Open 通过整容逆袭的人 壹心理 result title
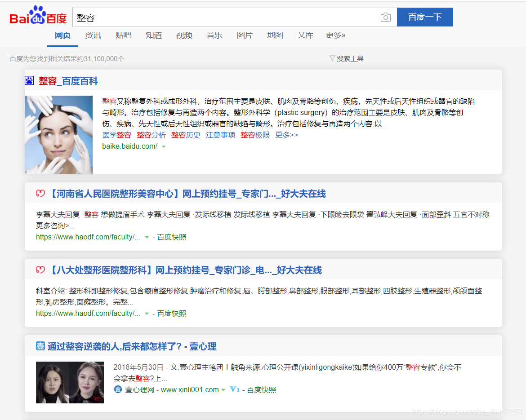The image size is (526, 420). point(132,347)
